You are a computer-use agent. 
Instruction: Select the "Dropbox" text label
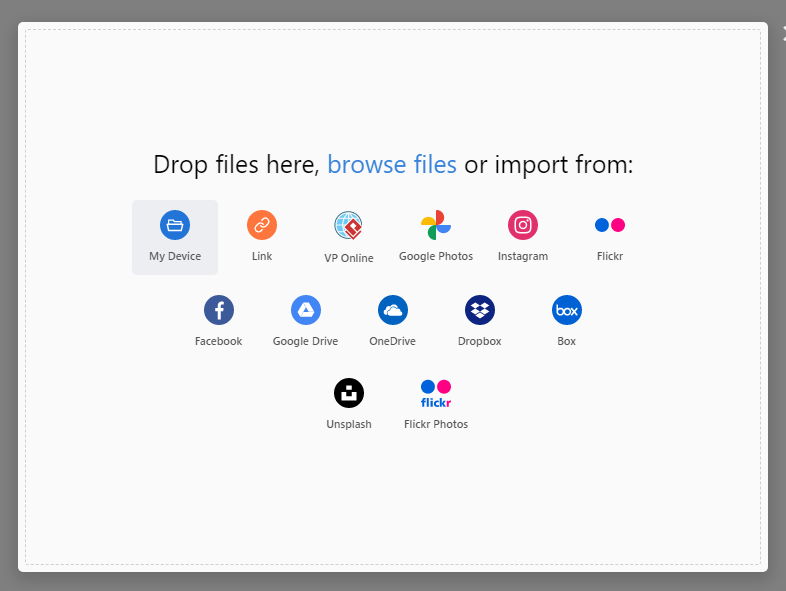(x=479, y=342)
